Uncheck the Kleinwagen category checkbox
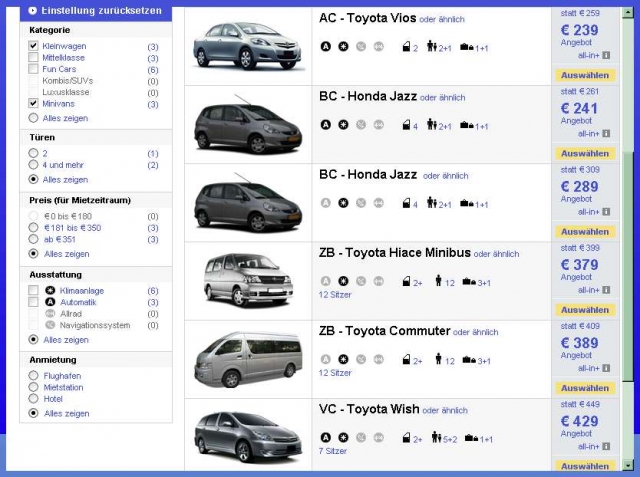This screenshot has width=640, height=477. pos(33,46)
